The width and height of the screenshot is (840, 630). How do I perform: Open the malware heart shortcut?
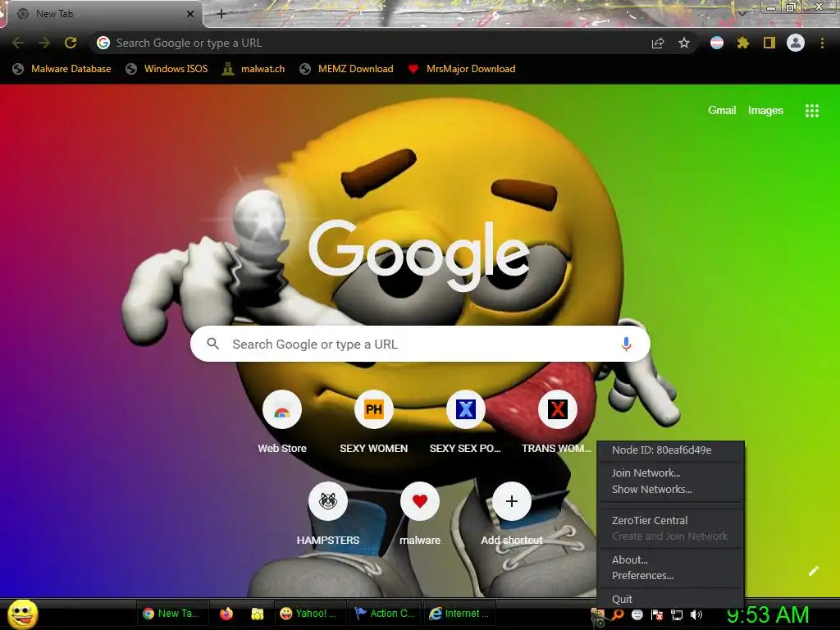click(420, 514)
